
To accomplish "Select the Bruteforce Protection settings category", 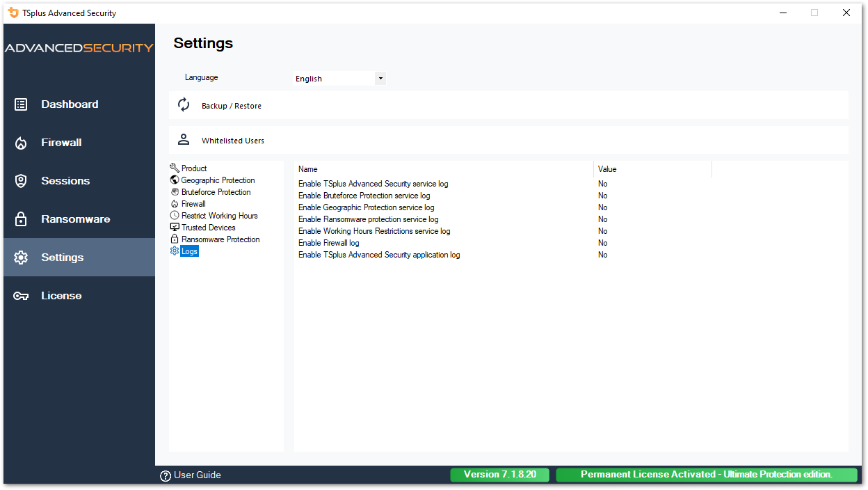I will pyautogui.click(x=217, y=191).
